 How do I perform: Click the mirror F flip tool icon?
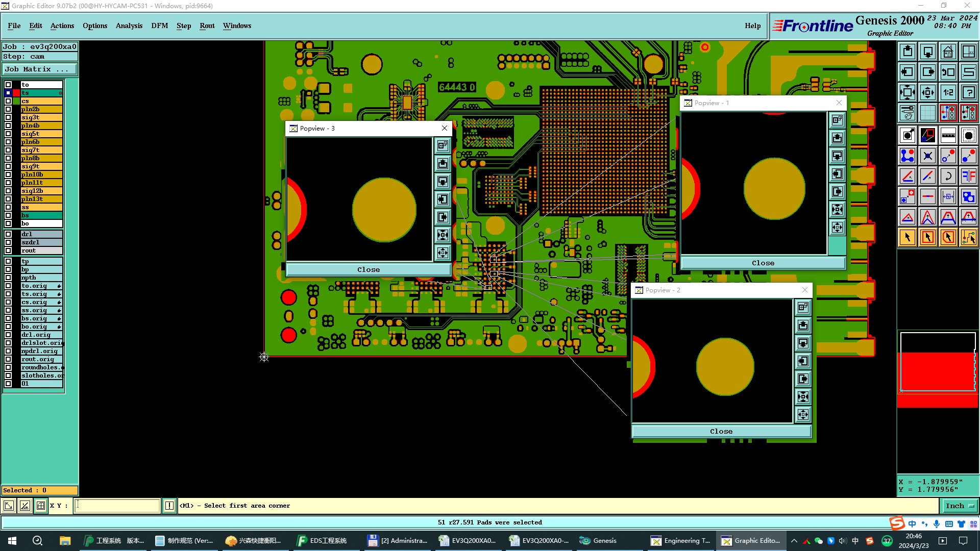[x=968, y=176]
